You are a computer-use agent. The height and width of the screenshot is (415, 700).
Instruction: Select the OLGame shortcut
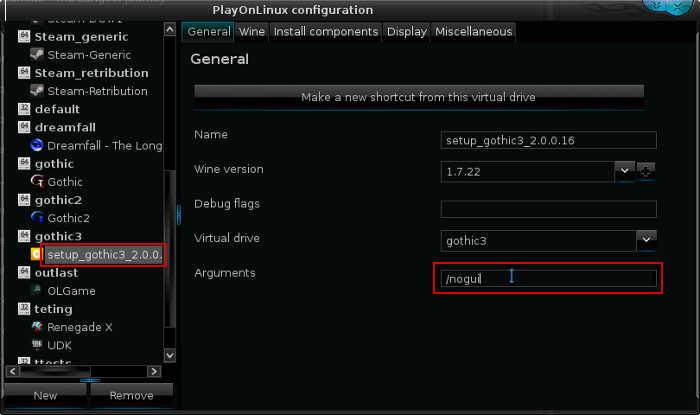pyautogui.click(x=71, y=291)
